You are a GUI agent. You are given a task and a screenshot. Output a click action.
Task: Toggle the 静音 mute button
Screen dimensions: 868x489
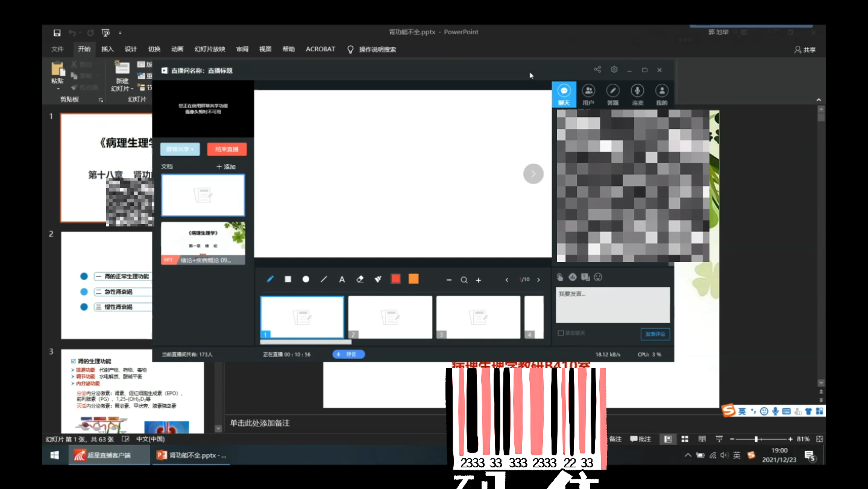(348, 354)
